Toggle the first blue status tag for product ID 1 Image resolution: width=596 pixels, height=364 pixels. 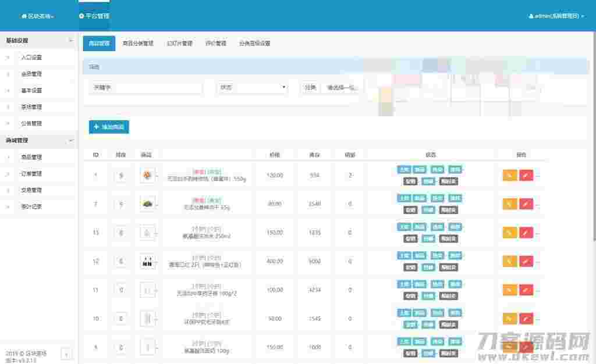pyautogui.click(x=403, y=170)
